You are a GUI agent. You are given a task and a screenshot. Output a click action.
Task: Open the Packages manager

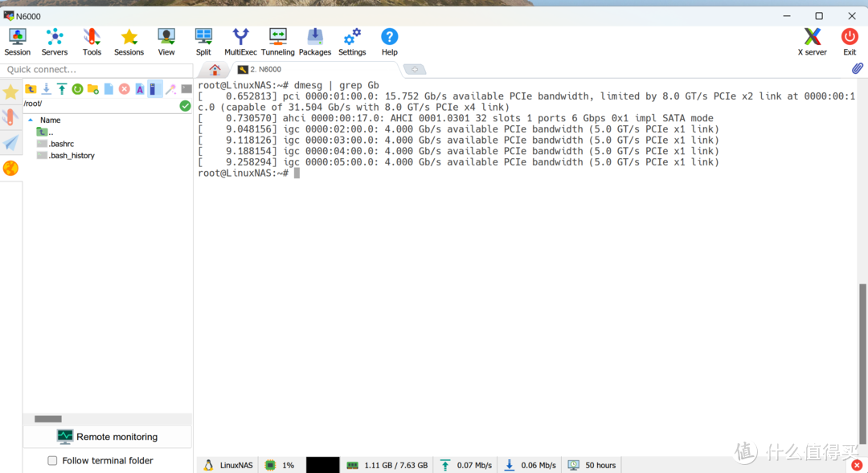click(314, 41)
